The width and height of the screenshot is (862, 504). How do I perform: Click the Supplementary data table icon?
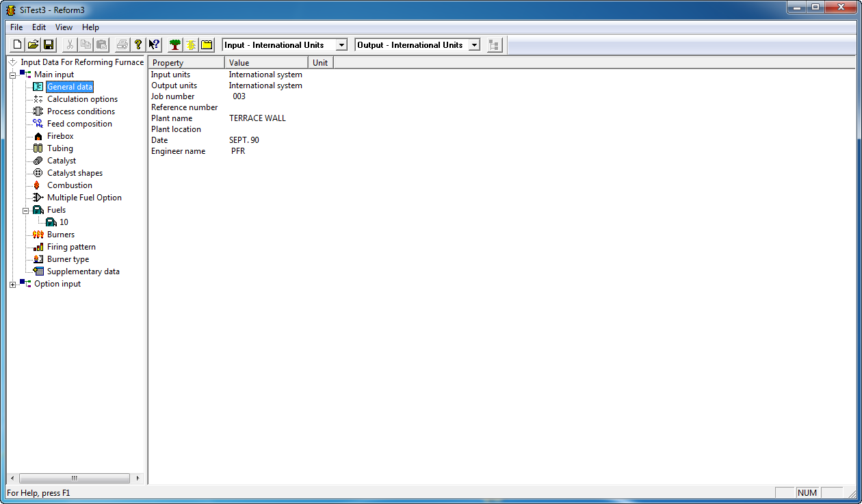click(x=38, y=271)
